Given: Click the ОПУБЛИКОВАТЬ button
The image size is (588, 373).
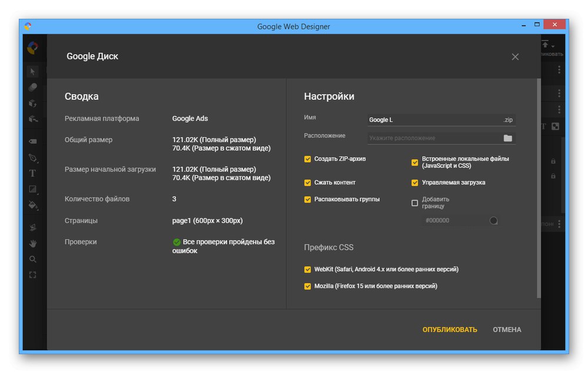Looking at the screenshot, I should (x=450, y=330).
